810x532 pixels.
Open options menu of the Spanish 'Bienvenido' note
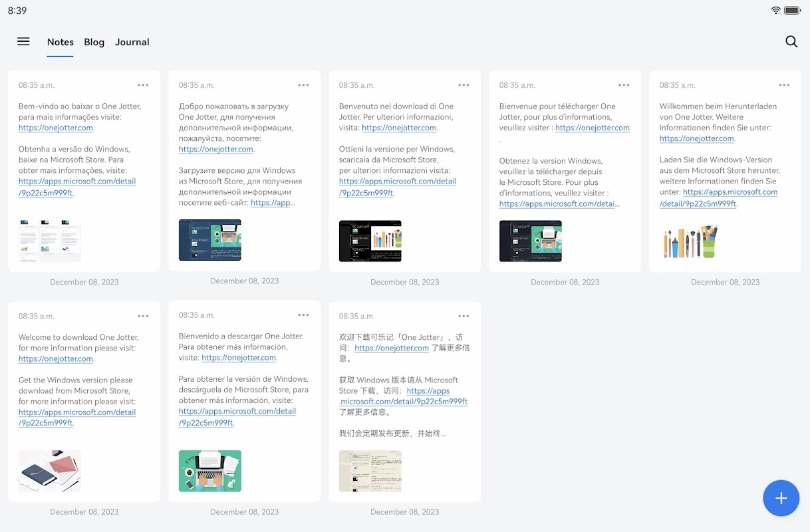[x=303, y=315]
